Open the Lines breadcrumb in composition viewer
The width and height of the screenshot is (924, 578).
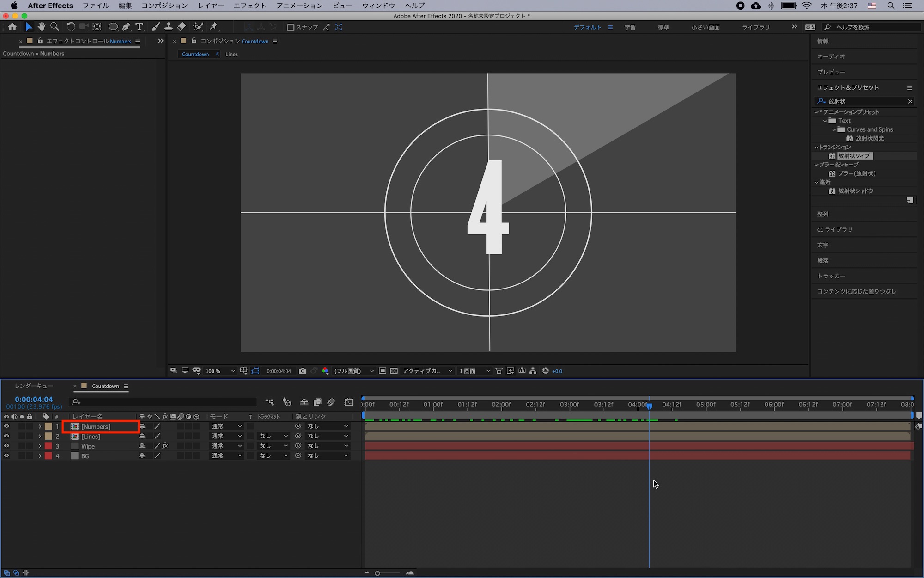coord(231,54)
